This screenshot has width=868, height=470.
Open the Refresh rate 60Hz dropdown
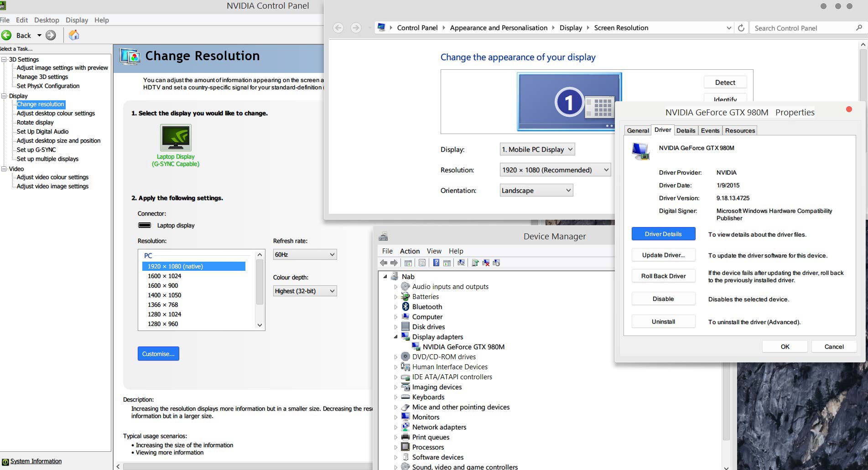pyautogui.click(x=305, y=254)
